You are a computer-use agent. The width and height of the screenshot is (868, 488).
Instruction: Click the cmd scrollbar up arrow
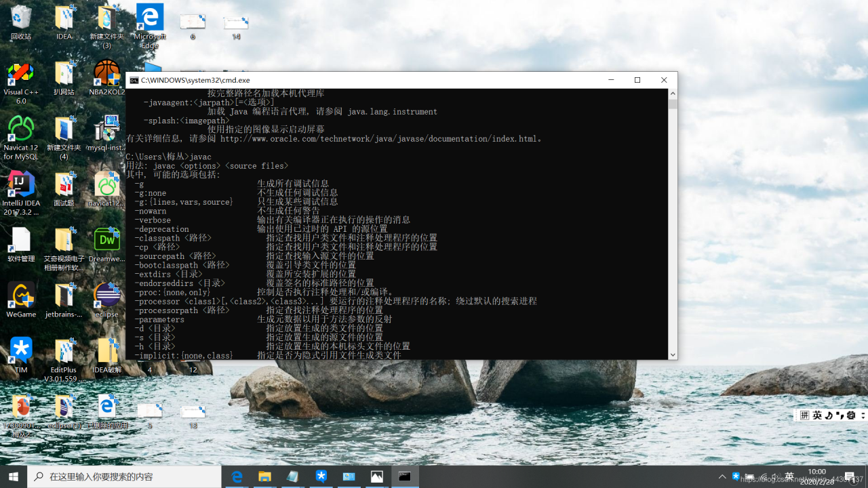[673, 94]
